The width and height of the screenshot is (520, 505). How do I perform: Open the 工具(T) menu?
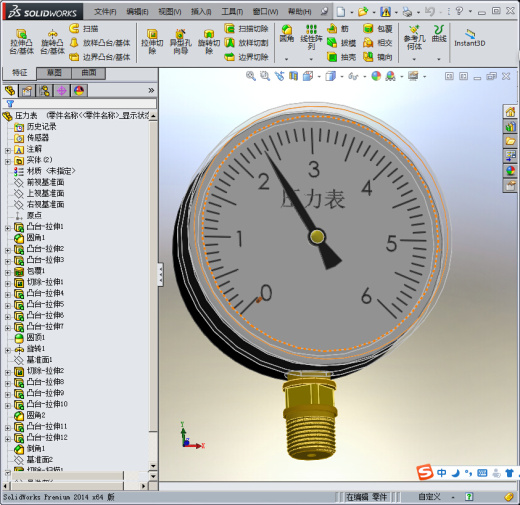[232, 12]
